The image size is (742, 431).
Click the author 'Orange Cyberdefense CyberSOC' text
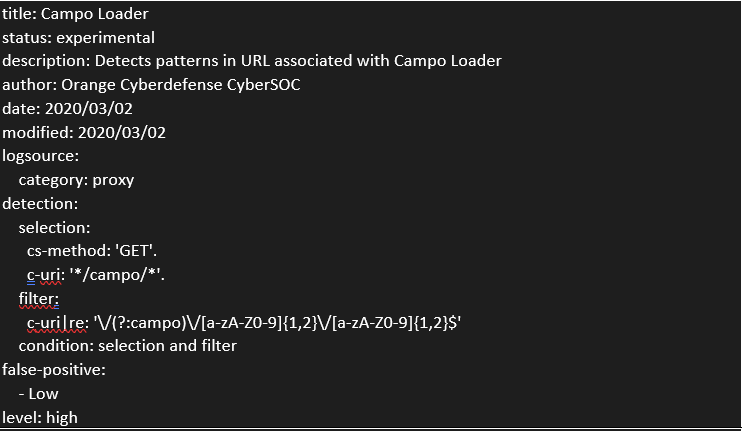(x=180, y=85)
